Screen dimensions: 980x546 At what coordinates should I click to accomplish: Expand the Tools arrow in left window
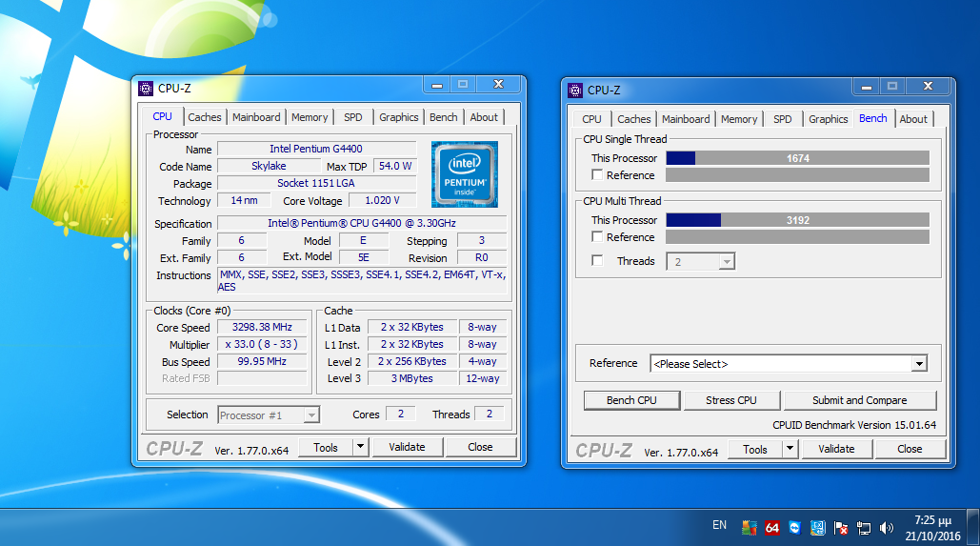coord(360,447)
